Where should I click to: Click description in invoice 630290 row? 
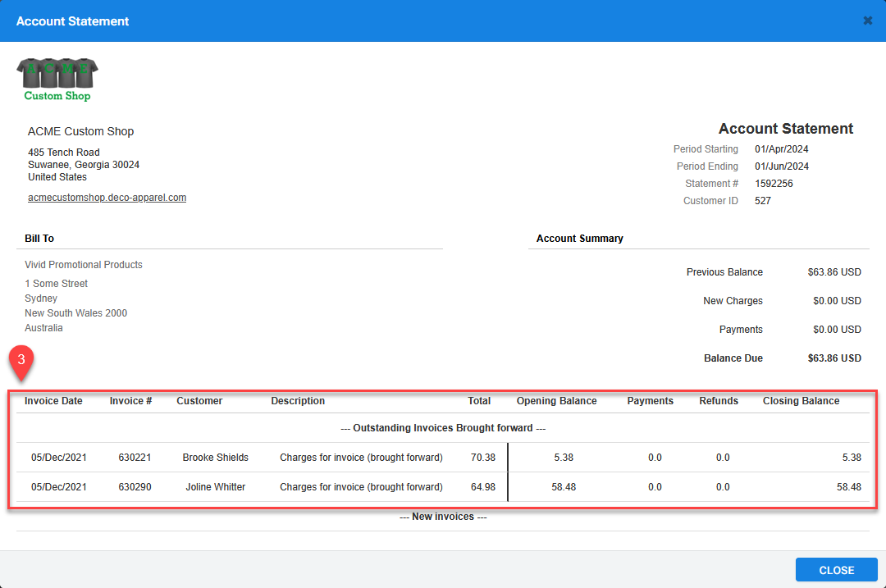[361, 487]
